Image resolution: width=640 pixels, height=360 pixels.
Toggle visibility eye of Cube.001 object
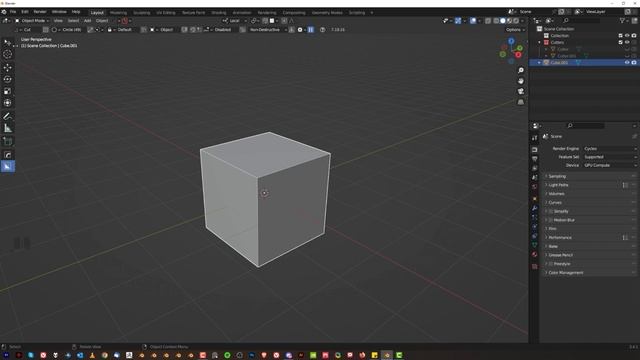click(627, 62)
